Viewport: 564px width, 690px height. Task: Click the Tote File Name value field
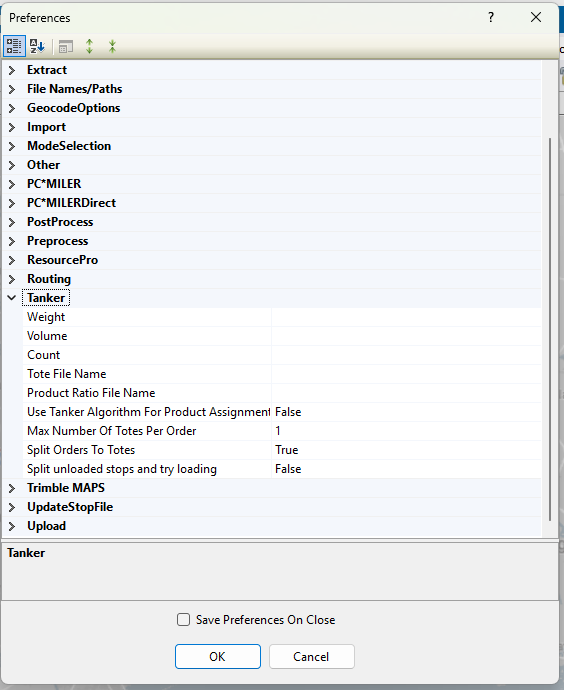pyautogui.click(x=406, y=374)
